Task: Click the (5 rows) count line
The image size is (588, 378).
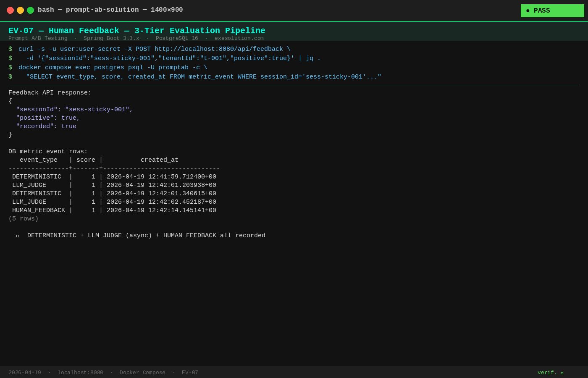Action: click(x=24, y=219)
